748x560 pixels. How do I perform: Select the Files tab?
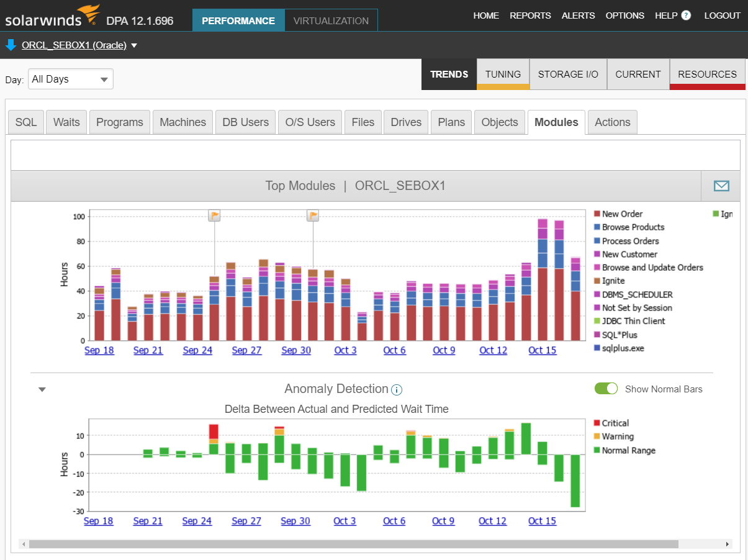coord(363,122)
